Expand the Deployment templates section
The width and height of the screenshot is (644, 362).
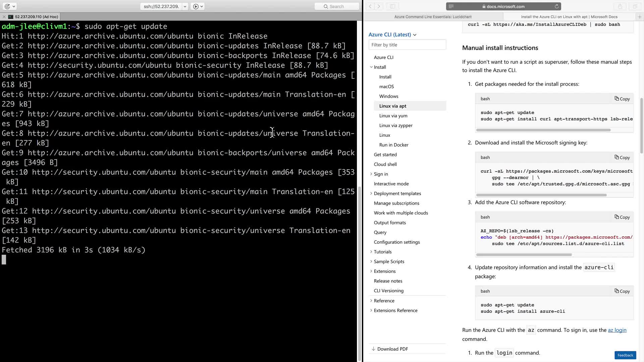pos(371,193)
